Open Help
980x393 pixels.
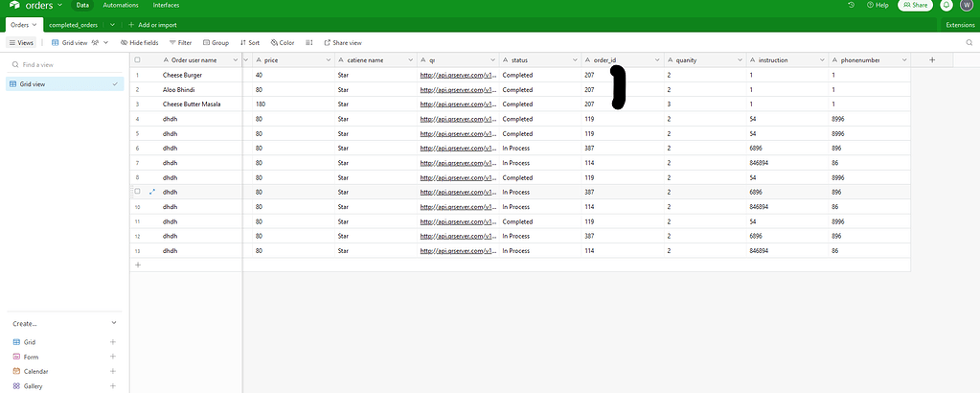[877, 5]
